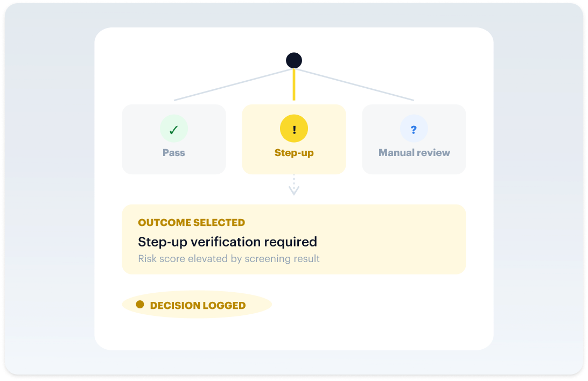588x381 pixels.
Task: Click the risk score elevated description
Action: (229, 259)
